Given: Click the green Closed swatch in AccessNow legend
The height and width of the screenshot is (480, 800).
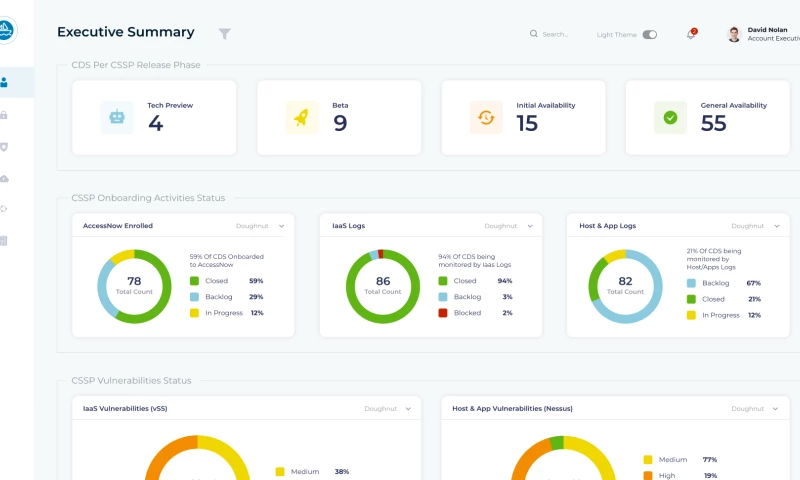Looking at the screenshot, I should [195, 281].
